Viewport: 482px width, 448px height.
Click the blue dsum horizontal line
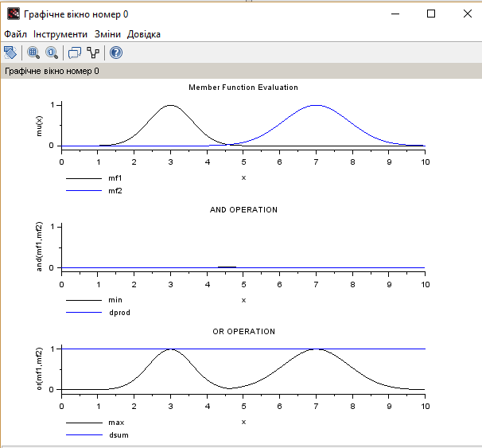pyautogui.click(x=243, y=349)
